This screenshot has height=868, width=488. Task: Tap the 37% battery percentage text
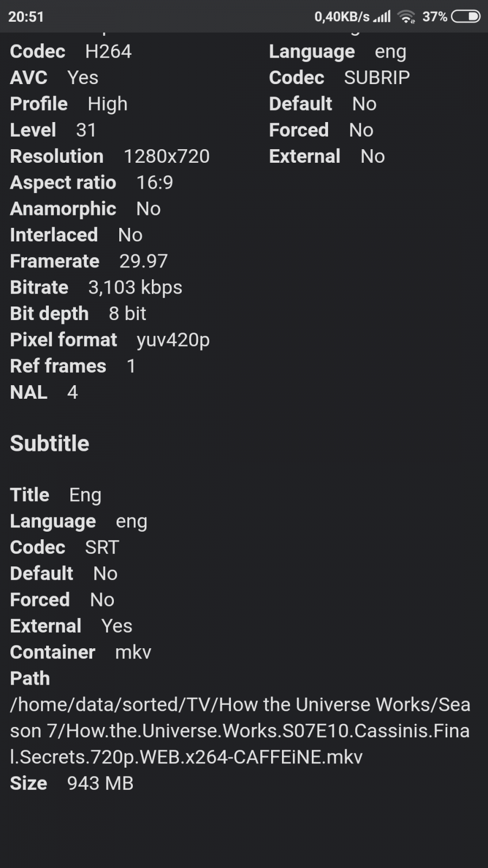pos(434,17)
